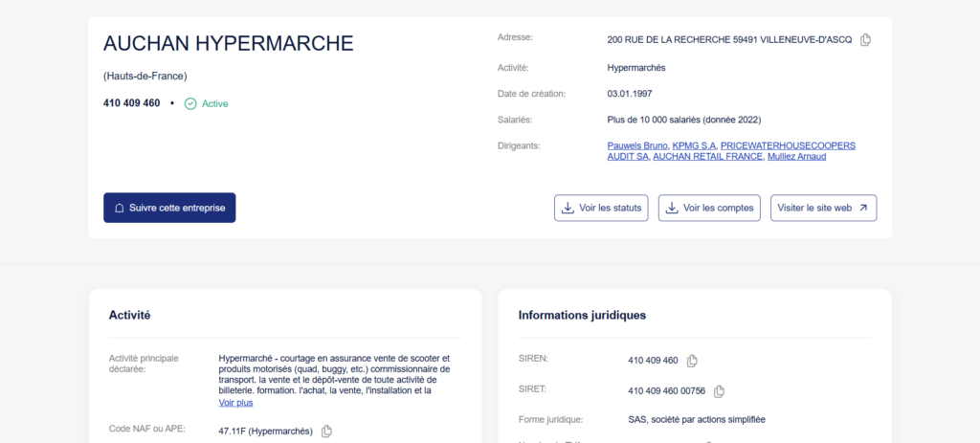The image size is (980, 443).
Task: Copy the SIRET number 410 409 460 00756
Action: click(x=720, y=391)
